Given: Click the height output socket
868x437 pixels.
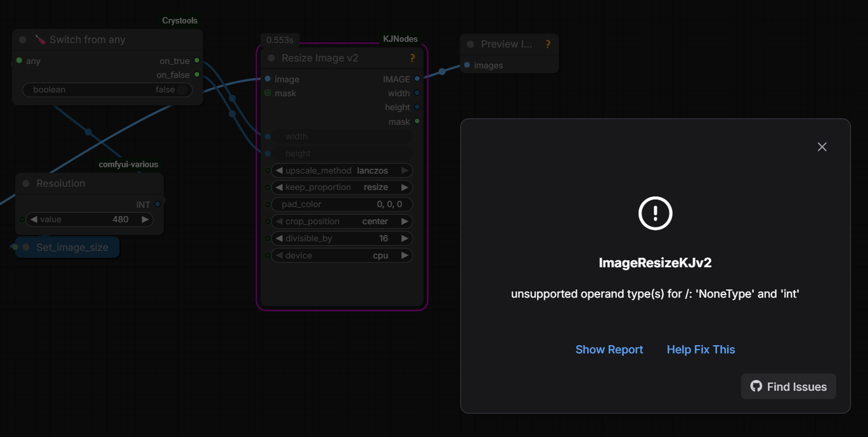Looking at the screenshot, I should 417,107.
